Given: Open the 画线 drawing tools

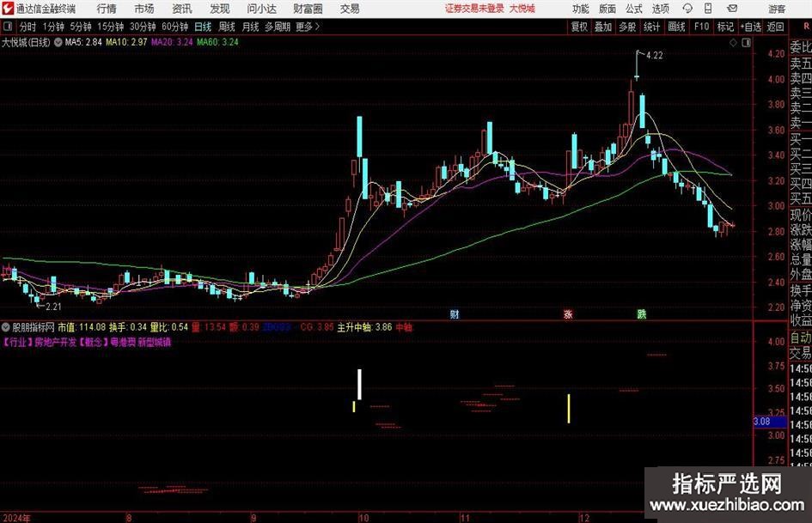Looking at the screenshot, I should click(x=677, y=27).
